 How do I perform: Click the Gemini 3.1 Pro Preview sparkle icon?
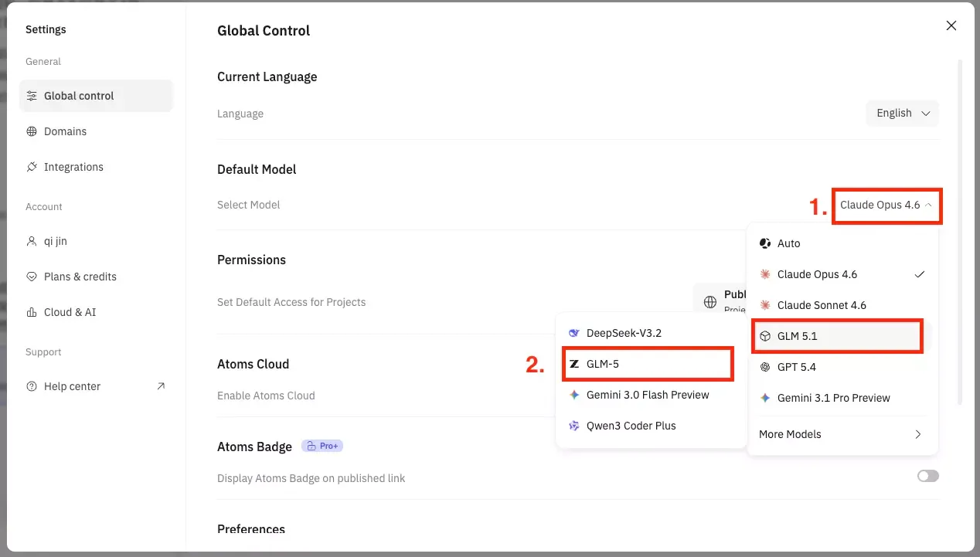point(765,398)
